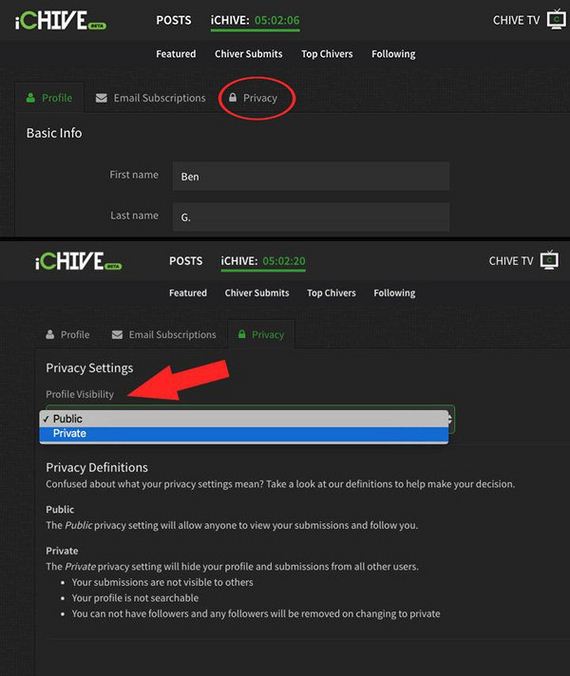
Task: Open Email Subscriptions tab label in top screenshot
Action: click(160, 98)
